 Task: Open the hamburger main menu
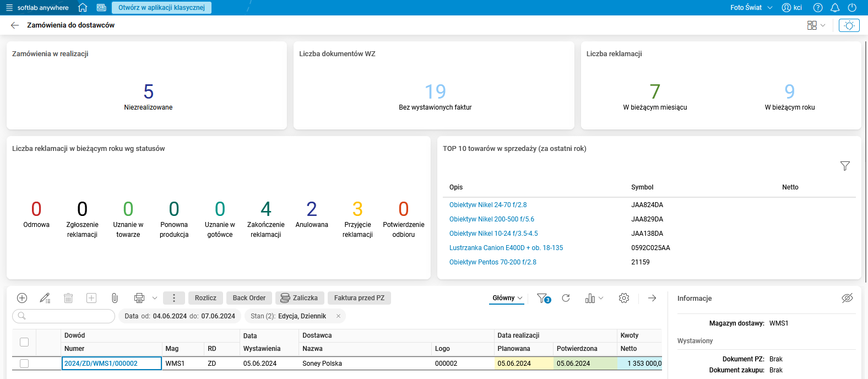pos(9,8)
